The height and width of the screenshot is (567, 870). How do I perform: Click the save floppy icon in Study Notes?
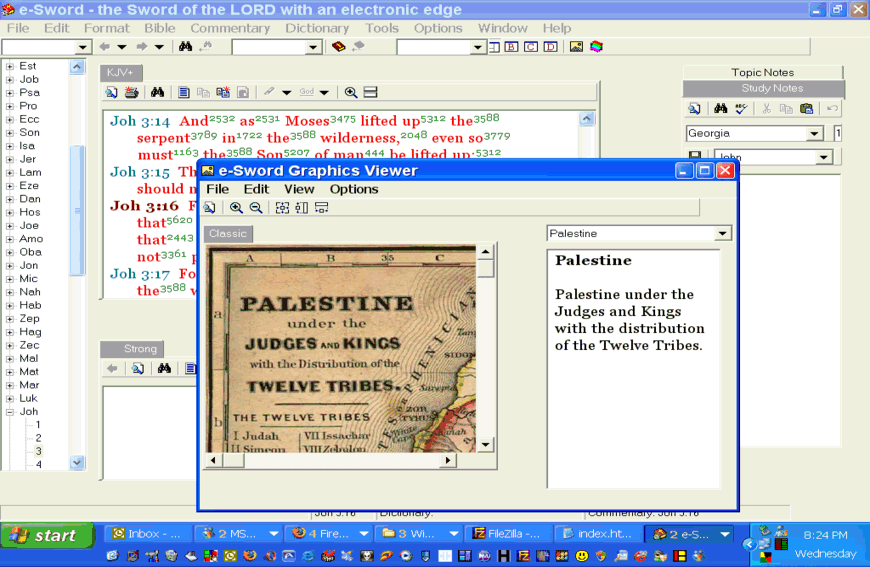tap(695, 156)
